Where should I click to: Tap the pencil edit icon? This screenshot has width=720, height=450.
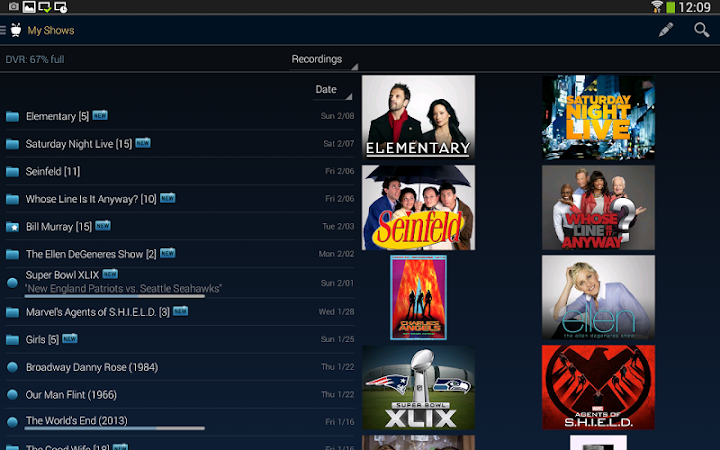coord(666,30)
